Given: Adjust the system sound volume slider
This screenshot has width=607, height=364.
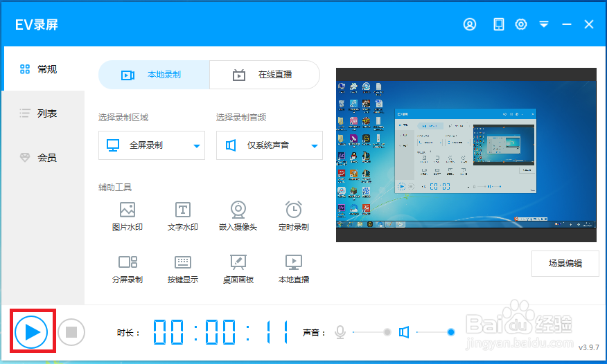Looking at the screenshot, I should [436, 332].
